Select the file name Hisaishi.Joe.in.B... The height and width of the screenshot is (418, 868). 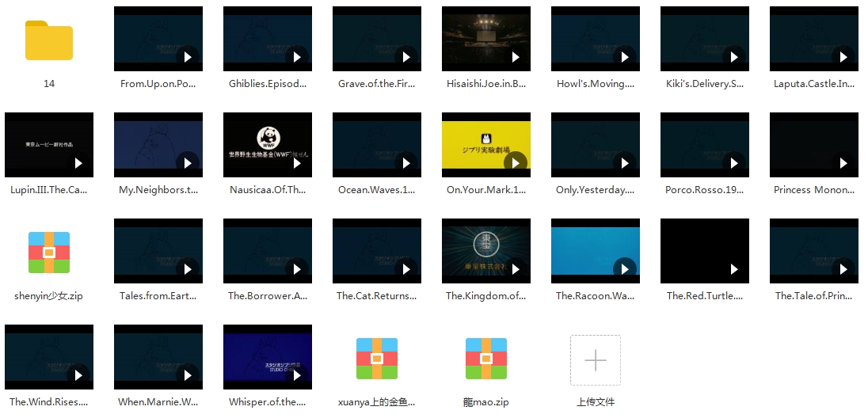(x=486, y=84)
